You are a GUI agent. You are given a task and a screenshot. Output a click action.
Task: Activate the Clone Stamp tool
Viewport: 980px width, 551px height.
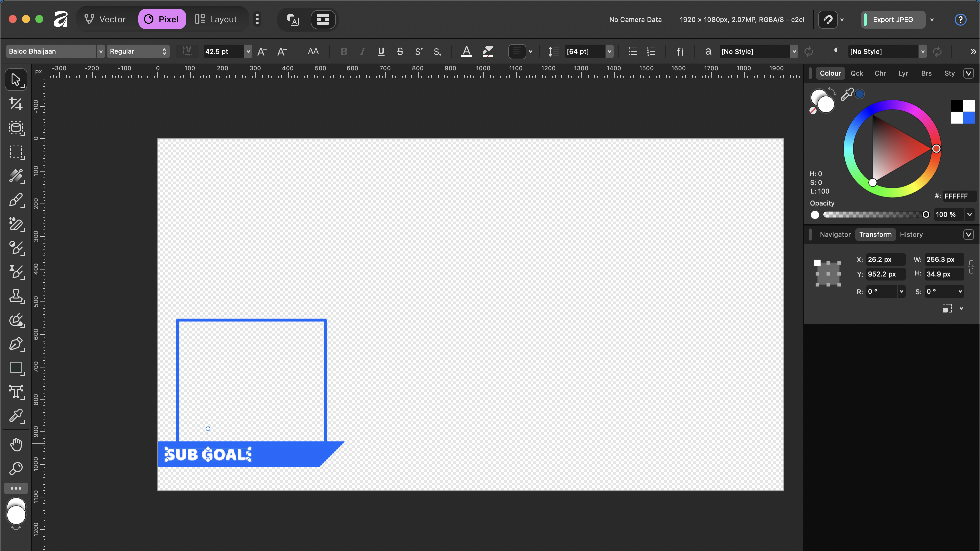[x=16, y=297]
